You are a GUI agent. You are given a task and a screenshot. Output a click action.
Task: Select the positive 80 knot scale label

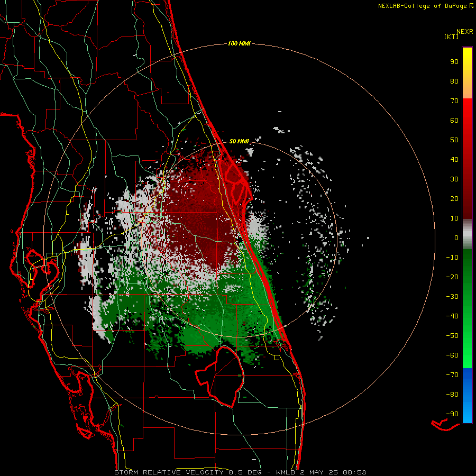(x=454, y=81)
